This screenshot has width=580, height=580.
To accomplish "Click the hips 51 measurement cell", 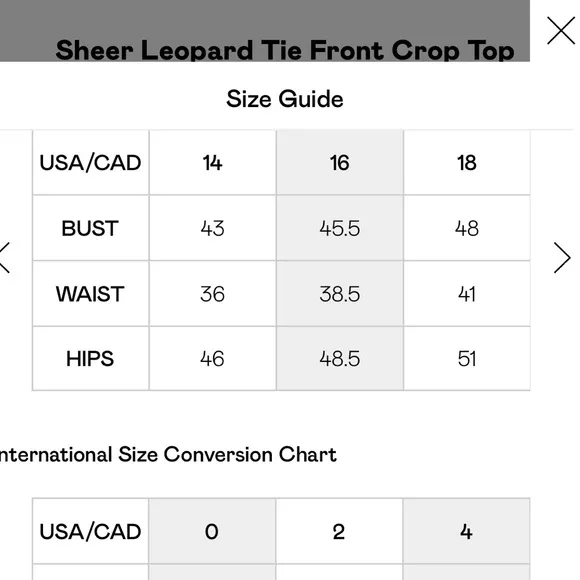I will [467, 359].
